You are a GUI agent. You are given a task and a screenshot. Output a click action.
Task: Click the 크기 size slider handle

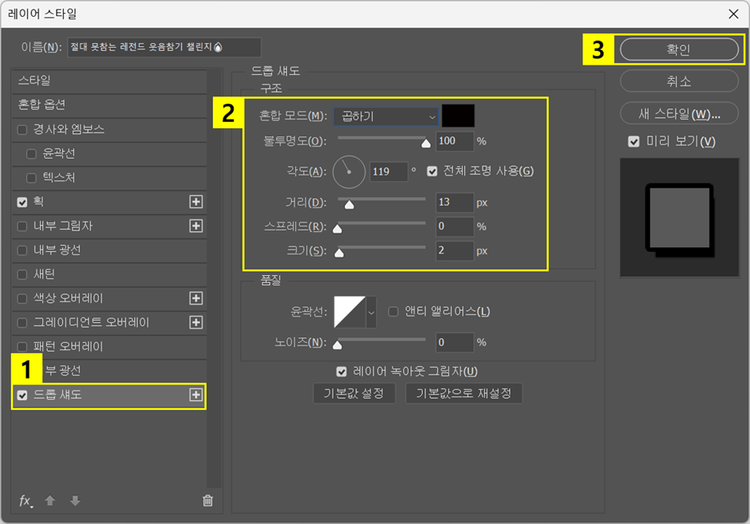339,252
